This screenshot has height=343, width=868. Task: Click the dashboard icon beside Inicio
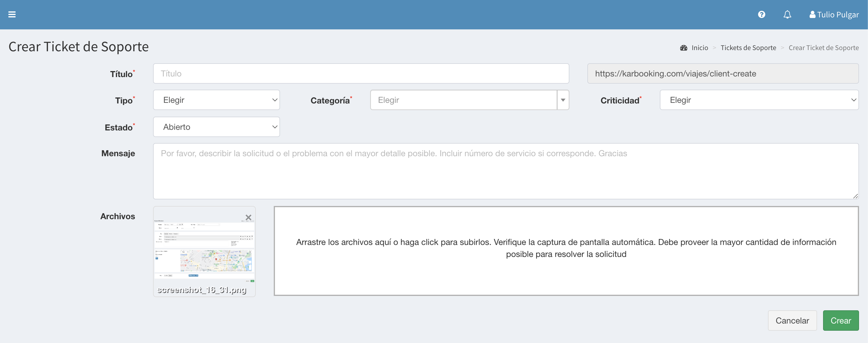pos(684,48)
